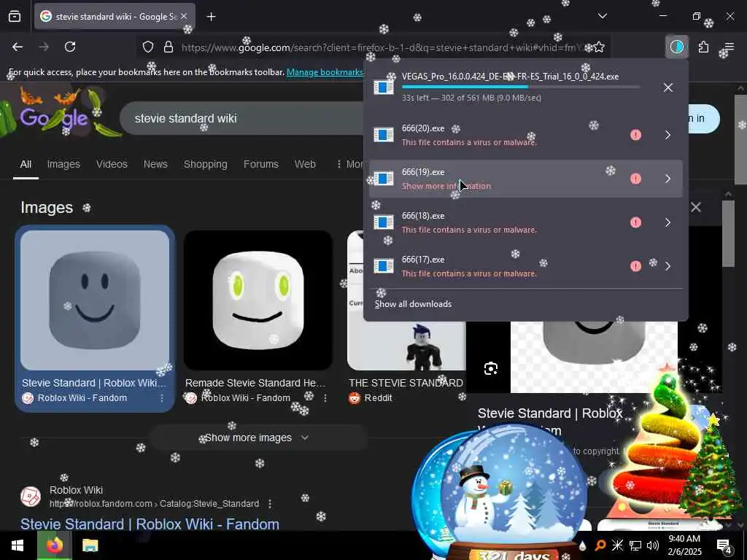Open options dots beside roblox.fandom.com URL
Viewport: 747px width, 560px height.
click(x=270, y=504)
